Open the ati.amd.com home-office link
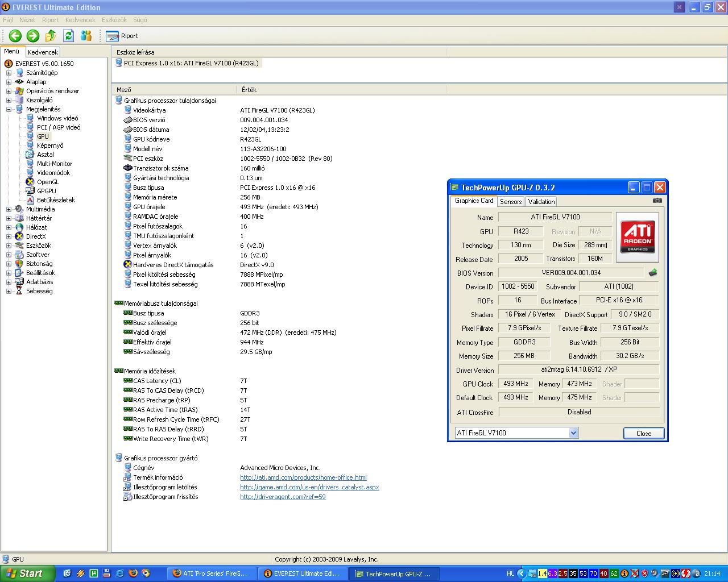Image resolution: width=728 pixels, height=582 pixels. click(303, 477)
